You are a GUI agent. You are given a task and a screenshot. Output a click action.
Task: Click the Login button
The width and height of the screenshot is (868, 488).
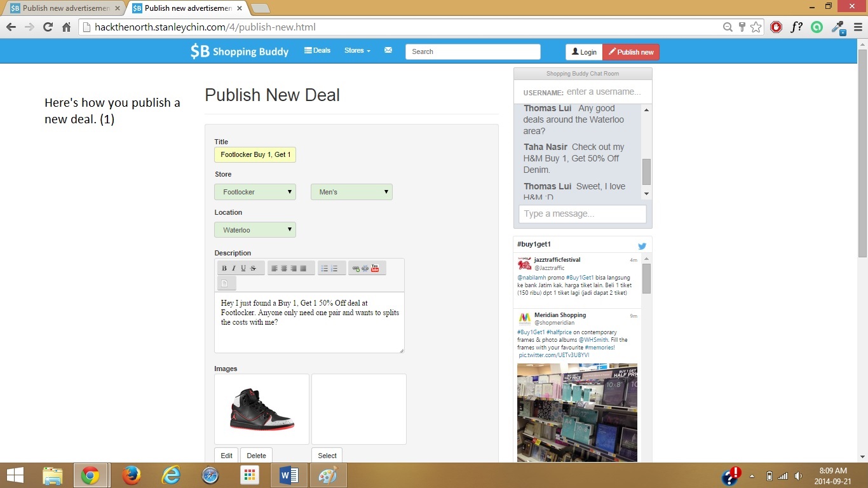click(x=584, y=52)
